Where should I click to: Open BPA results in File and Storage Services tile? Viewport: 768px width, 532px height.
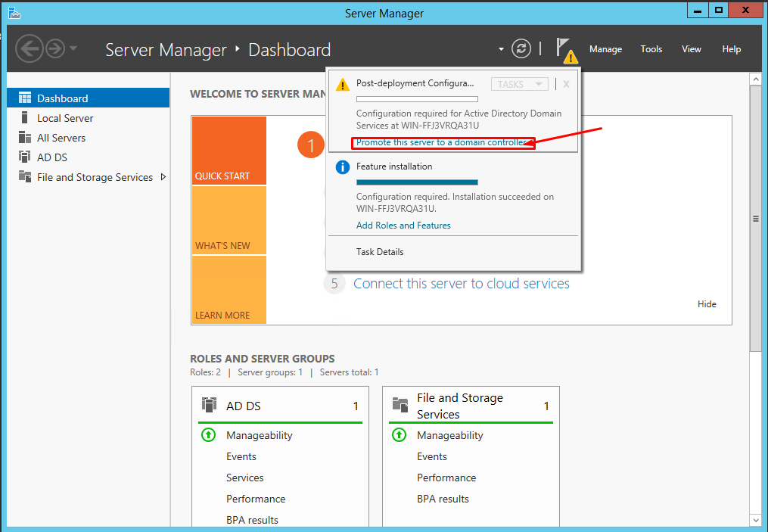443,499
